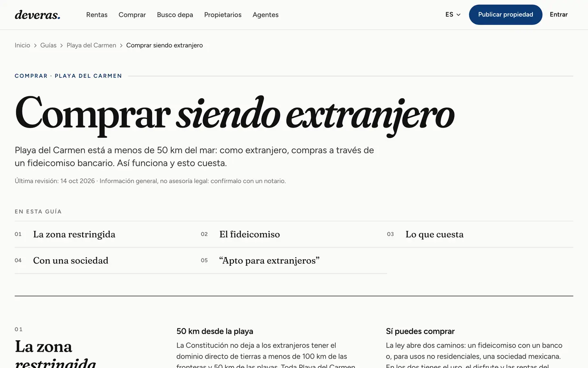Click the heading 50 km desde la playa
This screenshot has width=588, height=368.
coord(215,331)
